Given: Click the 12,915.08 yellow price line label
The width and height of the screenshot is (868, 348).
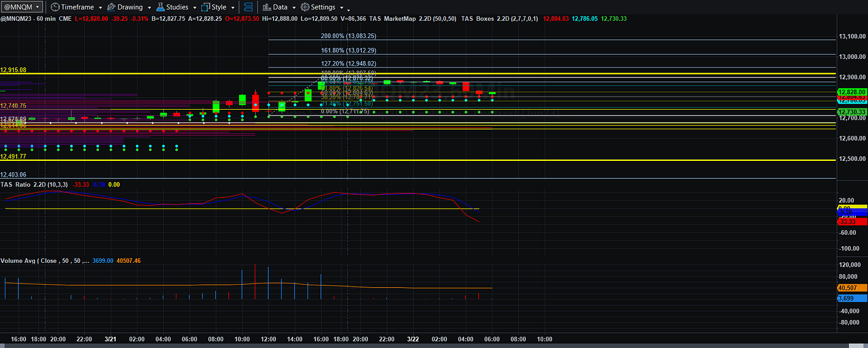Looking at the screenshot, I should point(13,70).
